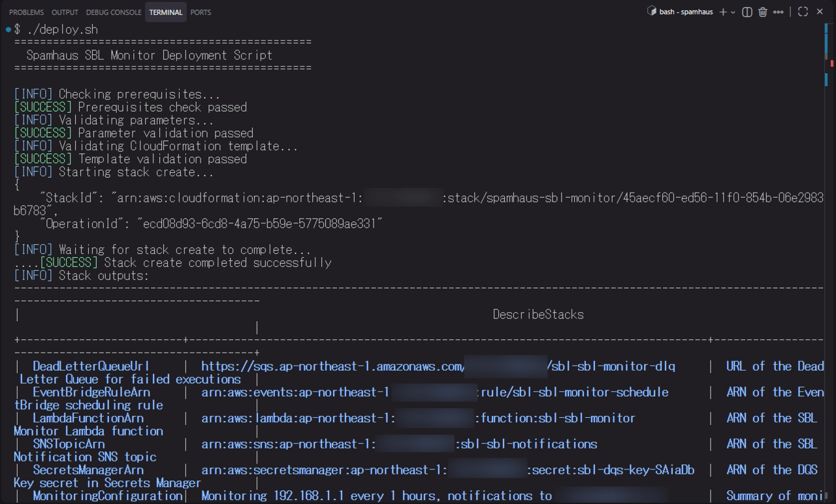Image resolution: width=836 pixels, height=504 pixels.
Task: Close the terminal panel
Action: [x=820, y=12]
